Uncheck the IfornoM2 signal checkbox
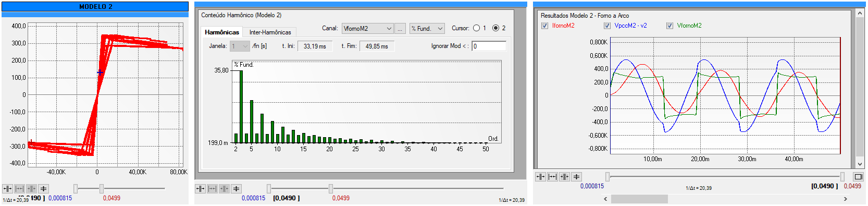This screenshot has width=868, height=206. click(544, 26)
